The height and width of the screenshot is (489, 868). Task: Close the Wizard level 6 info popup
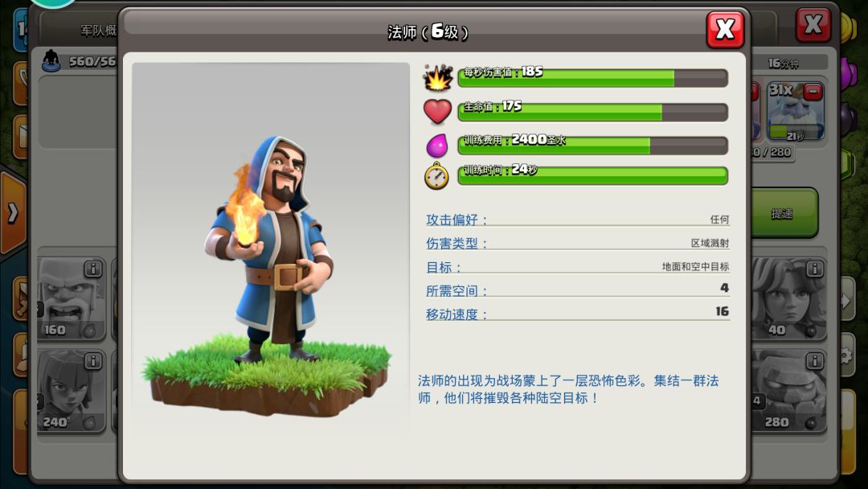click(725, 29)
